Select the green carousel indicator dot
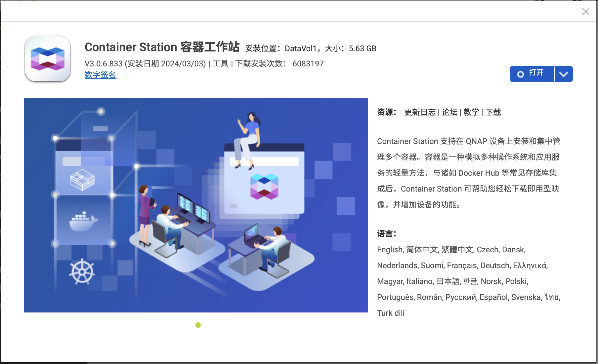The height and width of the screenshot is (364, 598). [x=198, y=325]
